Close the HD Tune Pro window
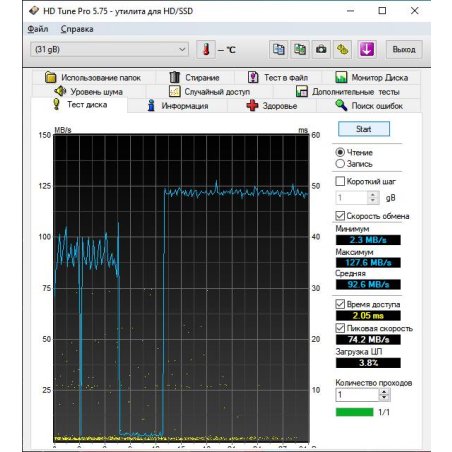Image resolution: width=452 pixels, height=452 pixels. coord(414,11)
